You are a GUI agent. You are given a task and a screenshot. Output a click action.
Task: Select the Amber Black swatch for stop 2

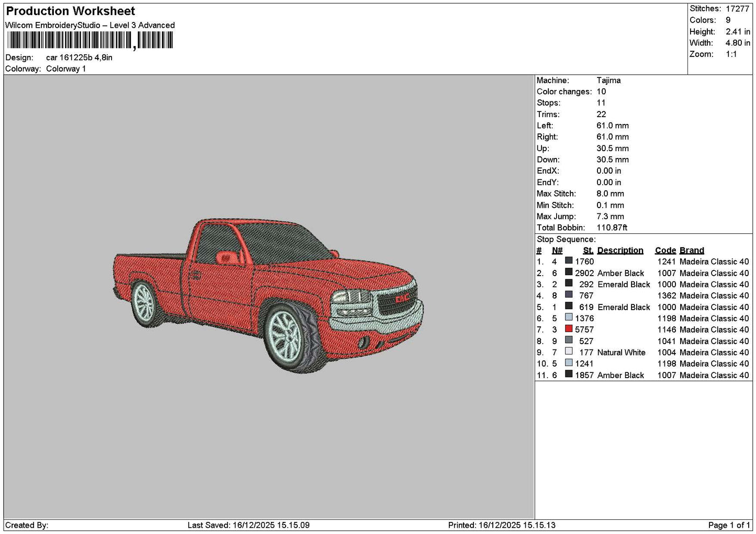[x=569, y=272]
